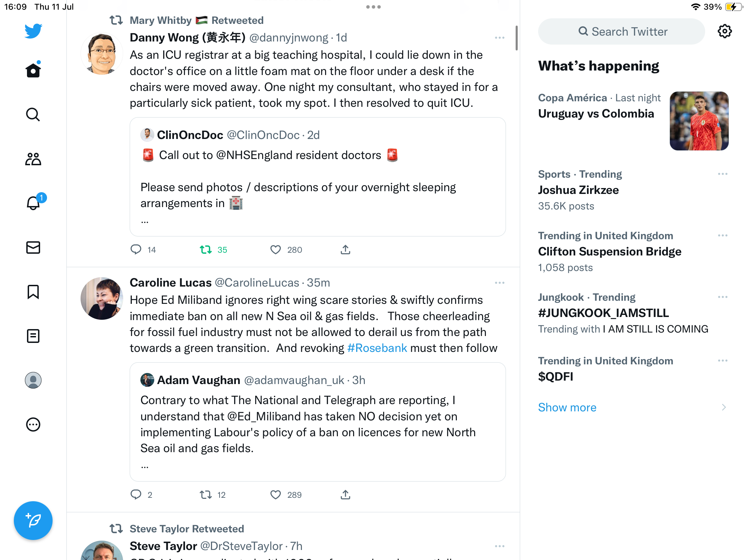Open more options for Joshua Zirkzee trend
The height and width of the screenshot is (560, 747).
(x=722, y=174)
